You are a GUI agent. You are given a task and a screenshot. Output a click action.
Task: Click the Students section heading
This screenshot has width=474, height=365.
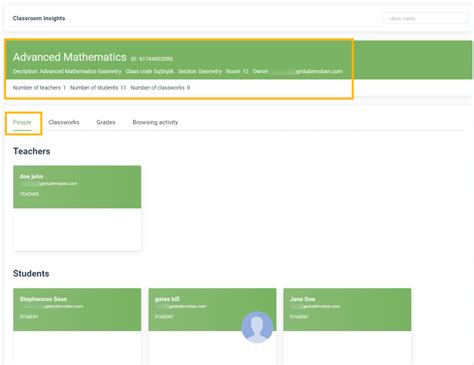(31, 274)
